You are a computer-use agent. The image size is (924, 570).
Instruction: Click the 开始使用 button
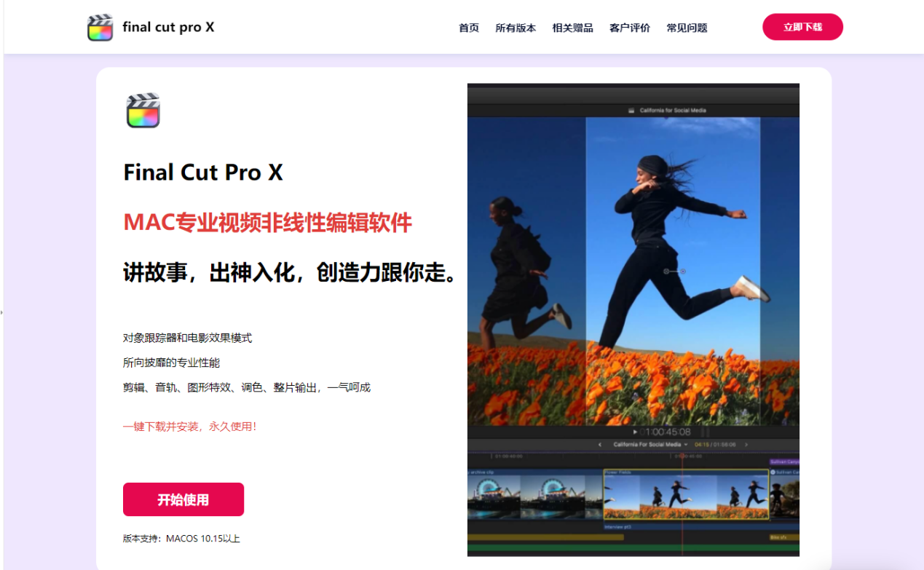[x=183, y=499]
